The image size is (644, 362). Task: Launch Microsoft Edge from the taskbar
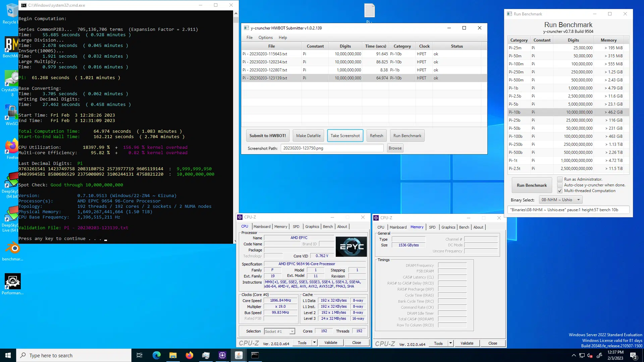[157, 355]
